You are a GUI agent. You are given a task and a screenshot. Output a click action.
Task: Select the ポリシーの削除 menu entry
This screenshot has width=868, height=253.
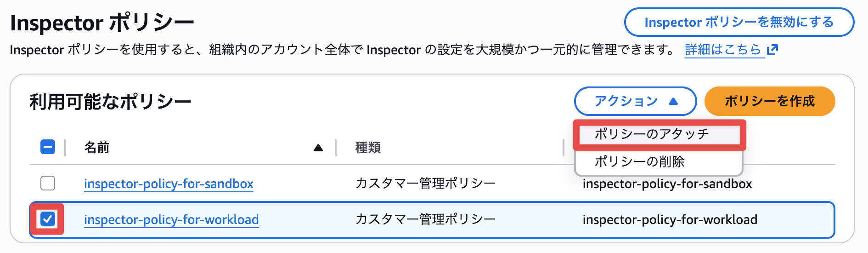click(x=639, y=161)
